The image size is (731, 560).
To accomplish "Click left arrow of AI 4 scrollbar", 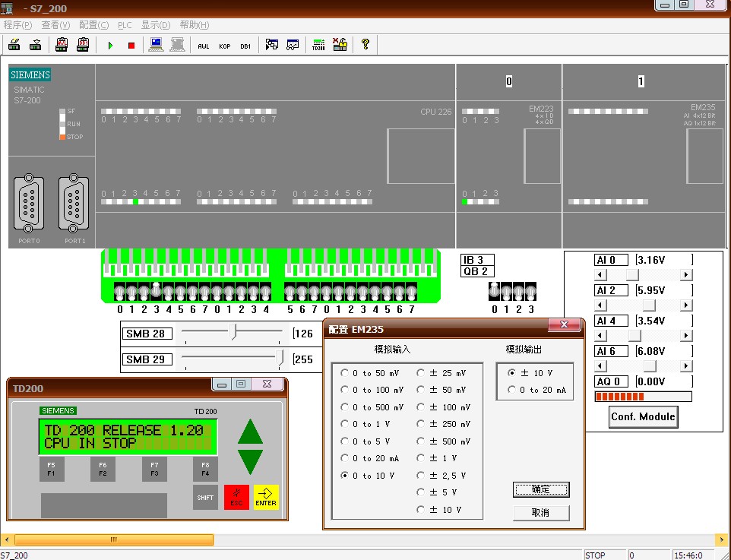I will click(x=600, y=336).
